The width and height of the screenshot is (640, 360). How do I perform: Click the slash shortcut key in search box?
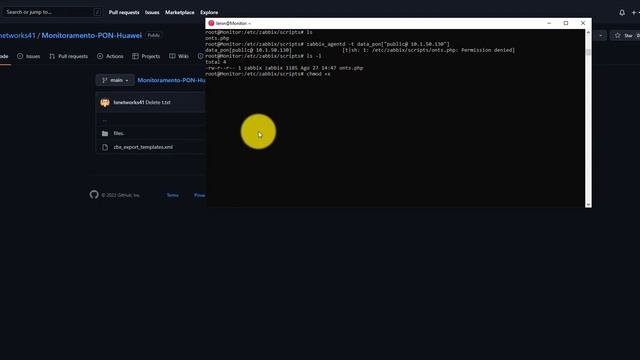coord(97,12)
